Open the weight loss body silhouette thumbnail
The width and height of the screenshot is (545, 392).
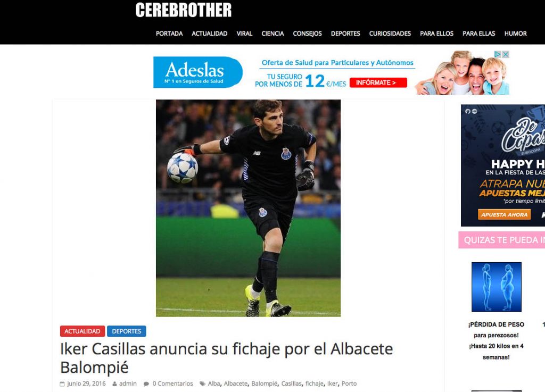pos(497,287)
